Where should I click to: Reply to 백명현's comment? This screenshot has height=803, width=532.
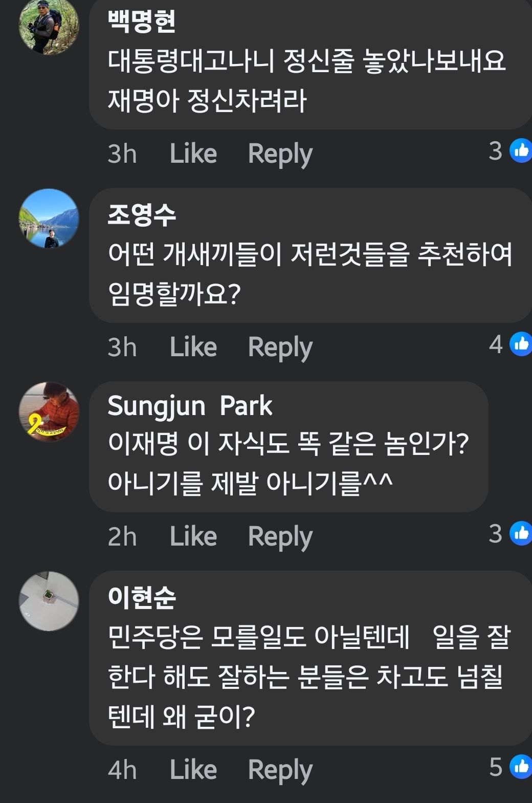(x=280, y=152)
